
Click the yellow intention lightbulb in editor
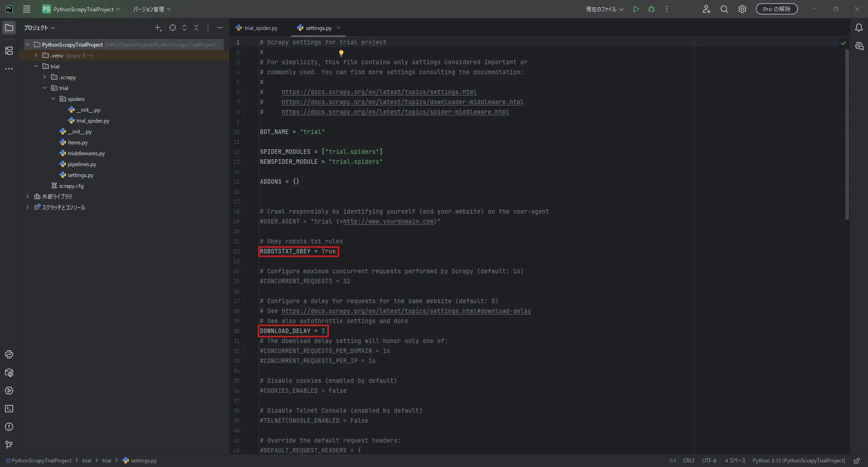pos(341,53)
